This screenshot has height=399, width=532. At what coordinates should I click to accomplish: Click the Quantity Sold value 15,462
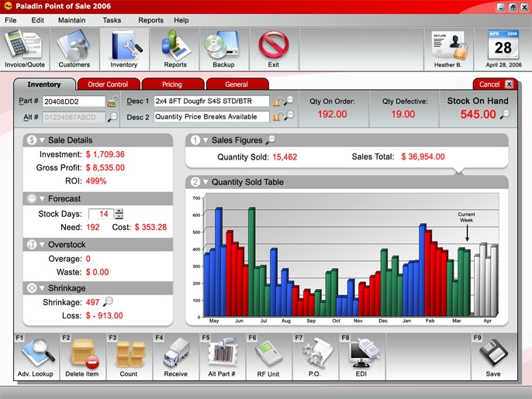(x=285, y=157)
